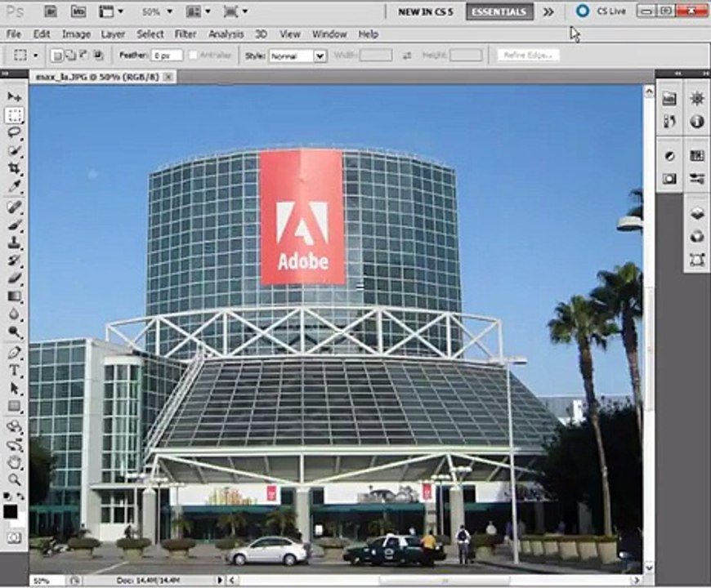The width and height of the screenshot is (711, 588).
Task: Open the status bar info arrow menu
Action: point(220,580)
